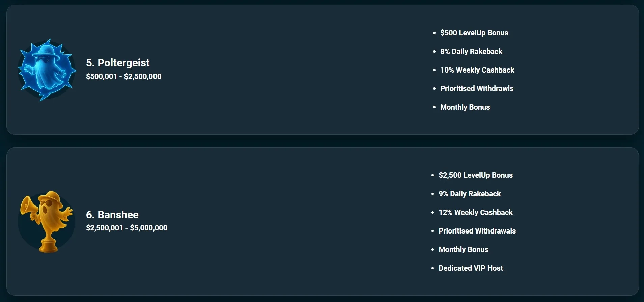
Task: Click the $500,001 - $2,500,000 wager range
Action: coord(123,76)
